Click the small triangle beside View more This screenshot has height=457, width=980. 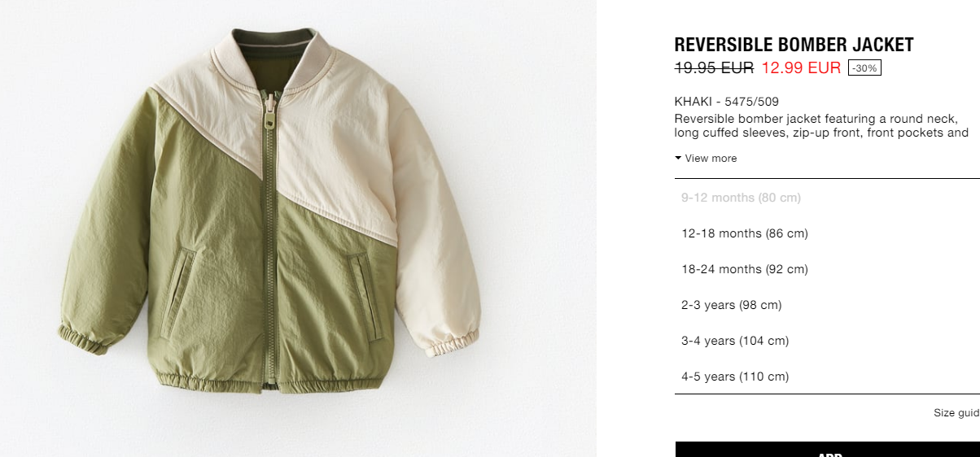tap(678, 159)
